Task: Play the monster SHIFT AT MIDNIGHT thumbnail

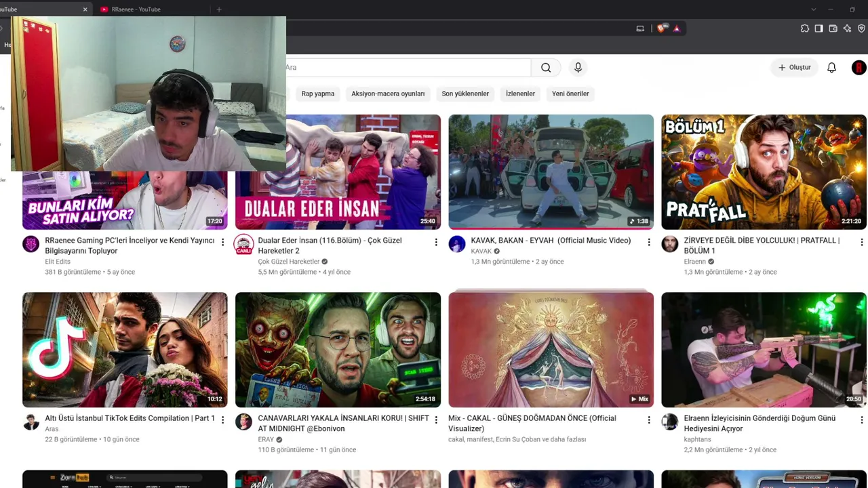Action: (338, 350)
